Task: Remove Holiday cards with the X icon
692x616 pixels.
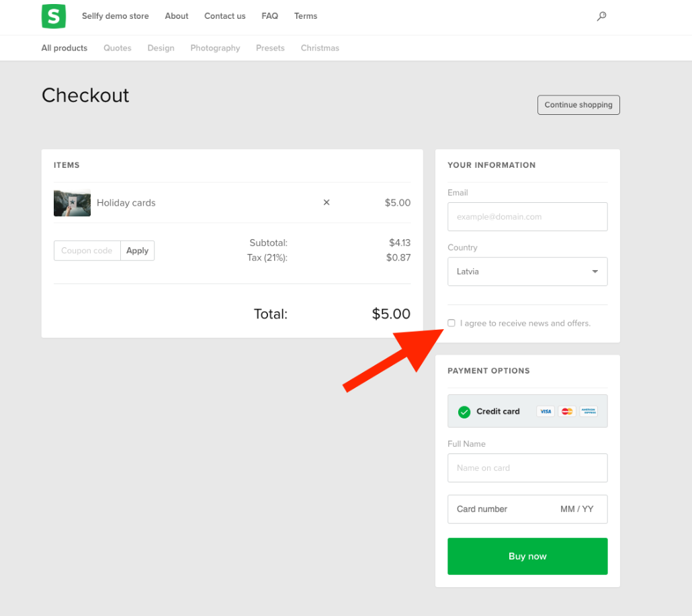Action: (327, 202)
